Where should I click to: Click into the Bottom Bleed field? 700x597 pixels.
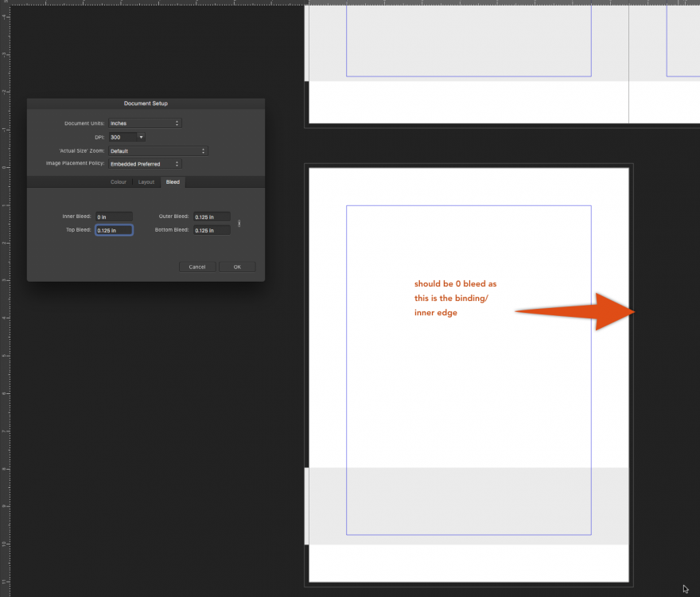pyautogui.click(x=212, y=230)
